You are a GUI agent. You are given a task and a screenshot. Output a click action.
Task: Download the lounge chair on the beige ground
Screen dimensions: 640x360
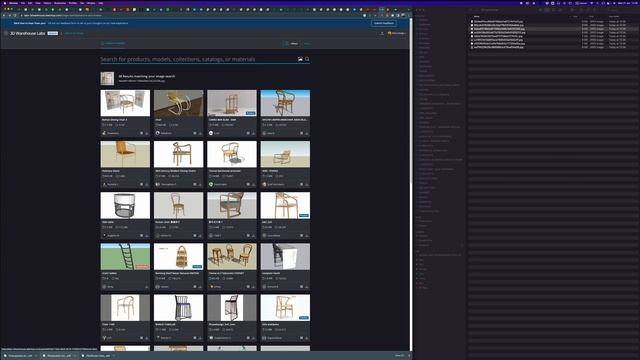click(x=307, y=184)
